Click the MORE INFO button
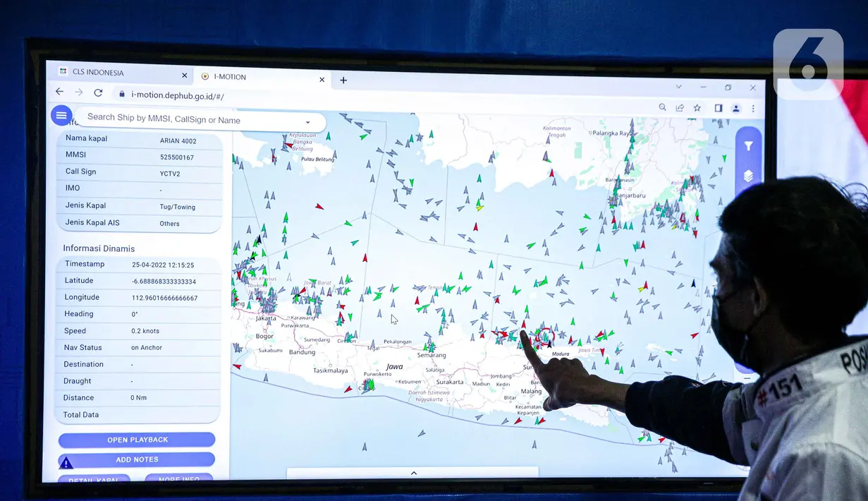The image size is (868, 501). 178,480
